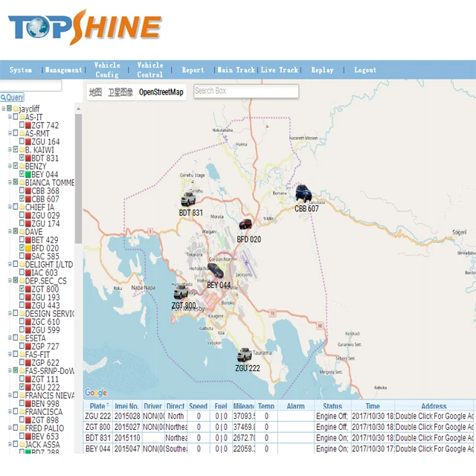Screen dimensions: 476x476
Task: Click the AS-IT folder icon
Action: pos(22,117)
